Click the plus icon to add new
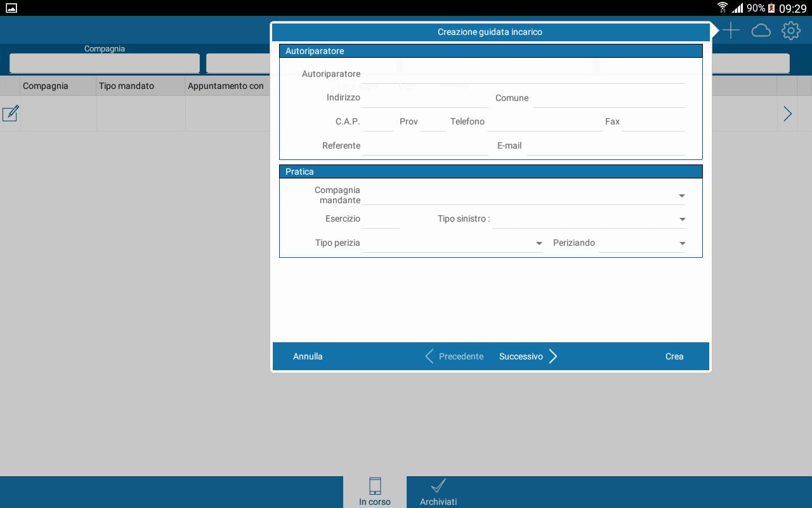This screenshot has height=508, width=812. pyautogui.click(x=731, y=30)
